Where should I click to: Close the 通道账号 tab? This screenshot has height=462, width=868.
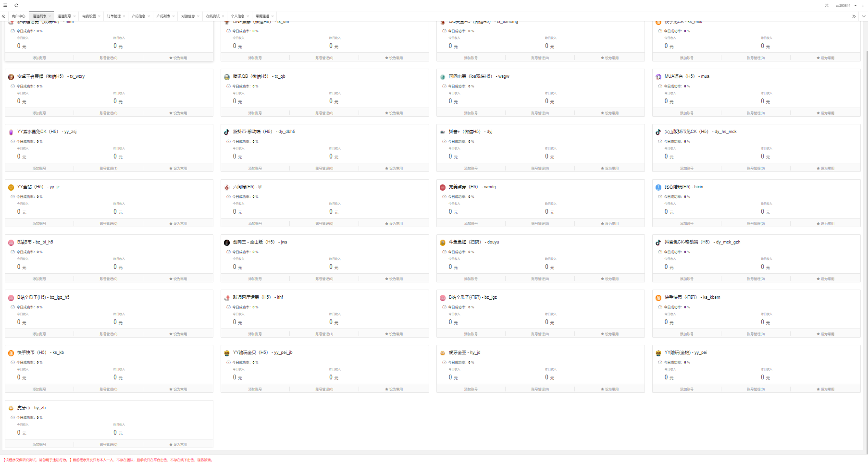(74, 16)
